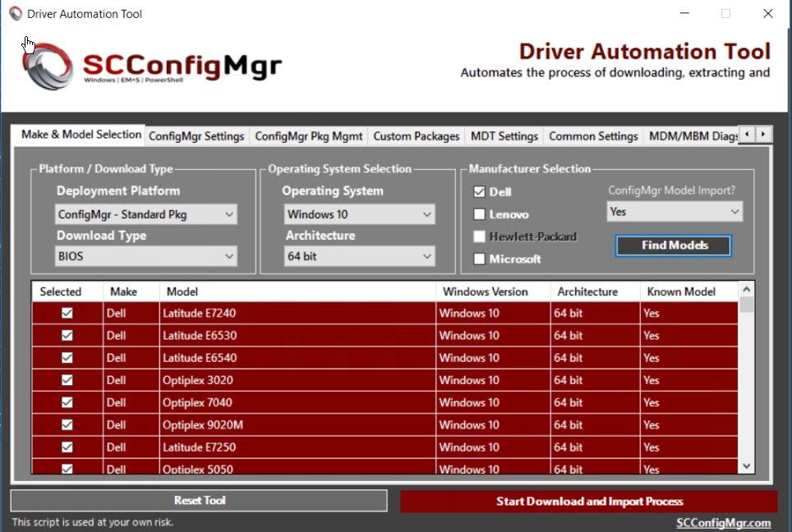This screenshot has width=792, height=532.
Task: Sort by the Selected column header
Action: click(x=67, y=291)
